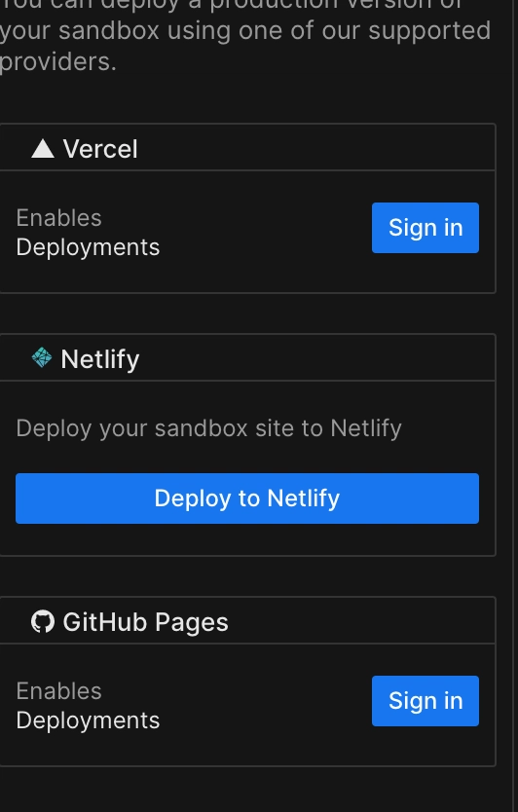
Task: Click the GitHub octocat logo icon
Action: tap(43, 621)
